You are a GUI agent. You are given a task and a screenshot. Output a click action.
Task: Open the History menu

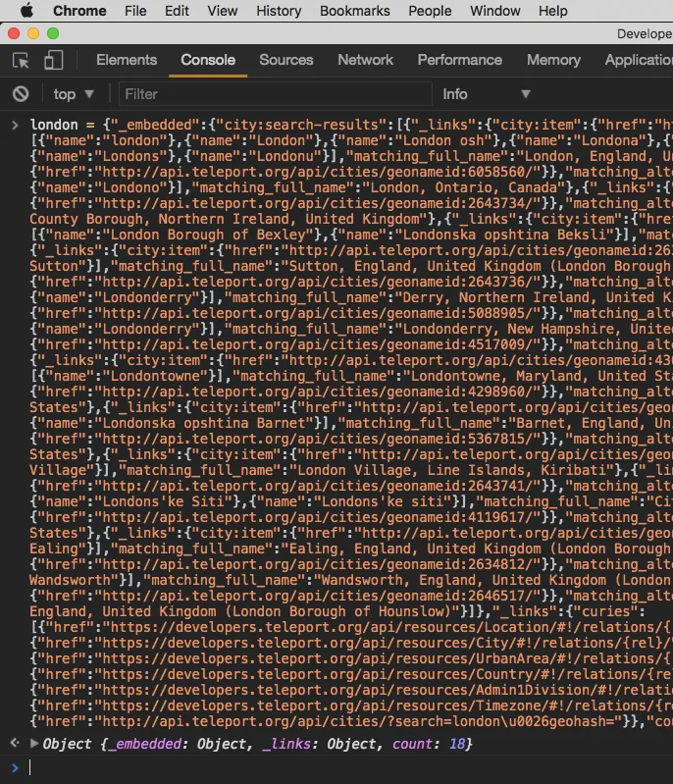(x=279, y=11)
